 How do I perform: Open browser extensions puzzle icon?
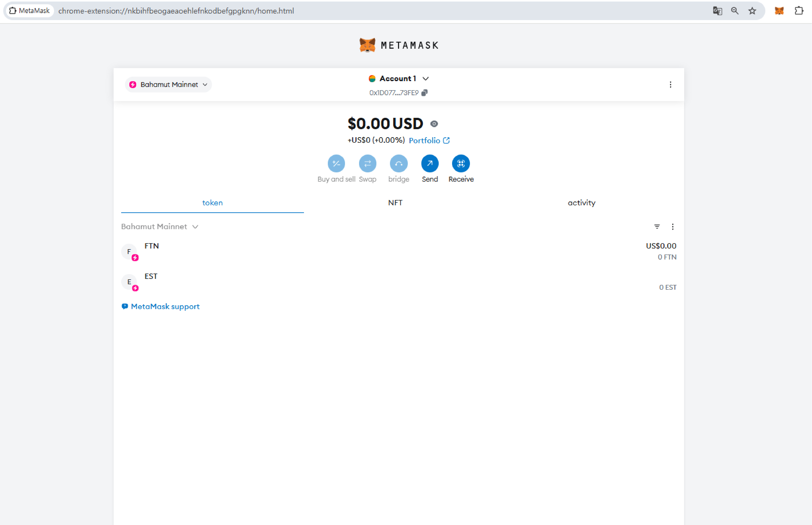click(x=799, y=11)
